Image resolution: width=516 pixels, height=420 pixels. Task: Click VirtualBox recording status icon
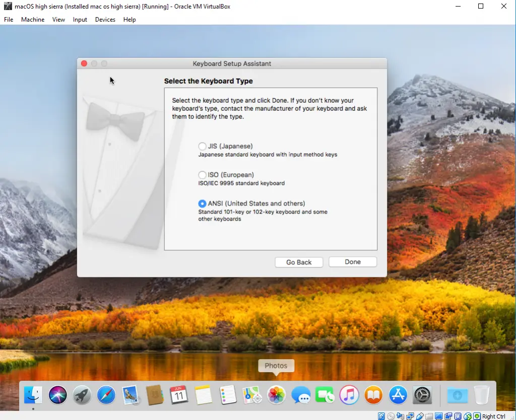click(448, 416)
